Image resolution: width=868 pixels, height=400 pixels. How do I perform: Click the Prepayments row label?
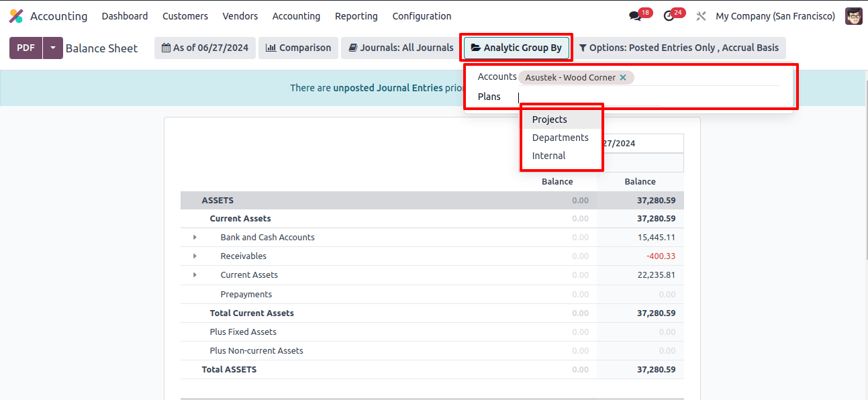246,294
